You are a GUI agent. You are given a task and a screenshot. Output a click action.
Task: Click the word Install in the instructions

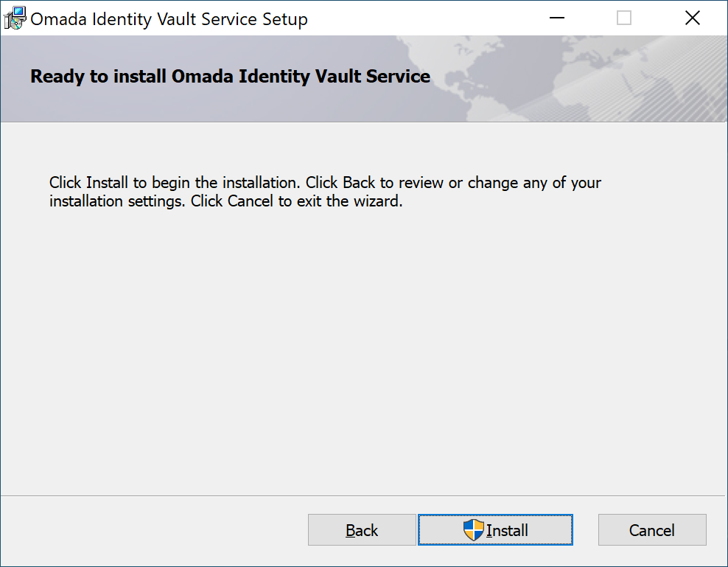[107, 183]
